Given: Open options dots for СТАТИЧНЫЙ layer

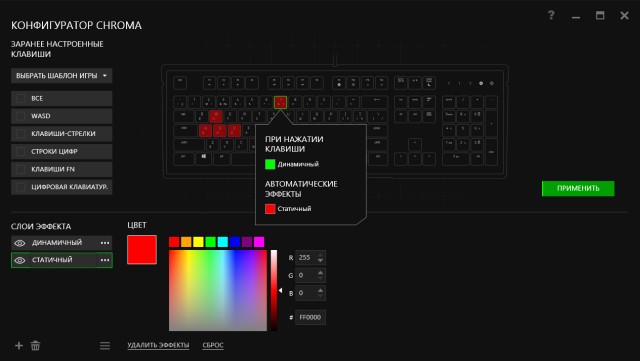Looking at the screenshot, I should point(105,260).
